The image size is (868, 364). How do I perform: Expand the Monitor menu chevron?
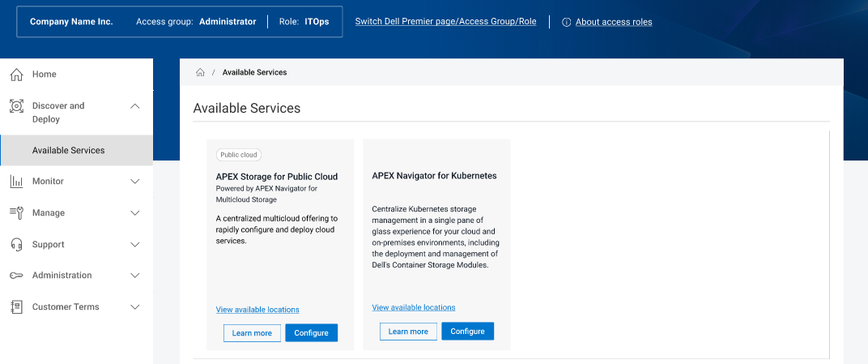(135, 182)
